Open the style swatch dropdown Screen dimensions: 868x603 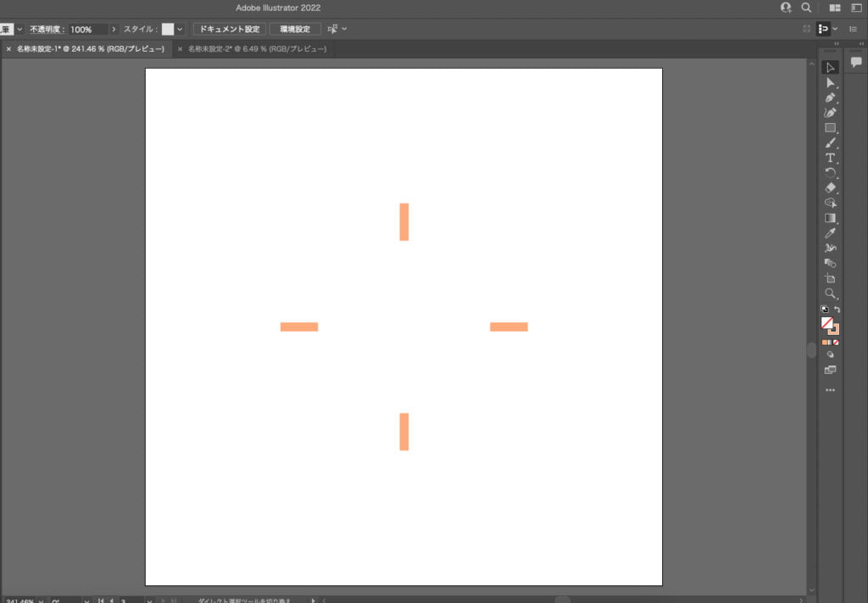pos(180,29)
